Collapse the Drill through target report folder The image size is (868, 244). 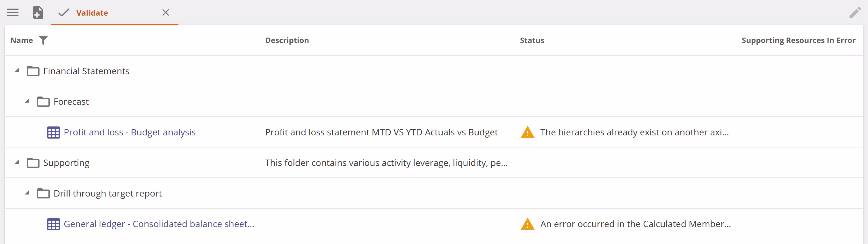[28, 193]
